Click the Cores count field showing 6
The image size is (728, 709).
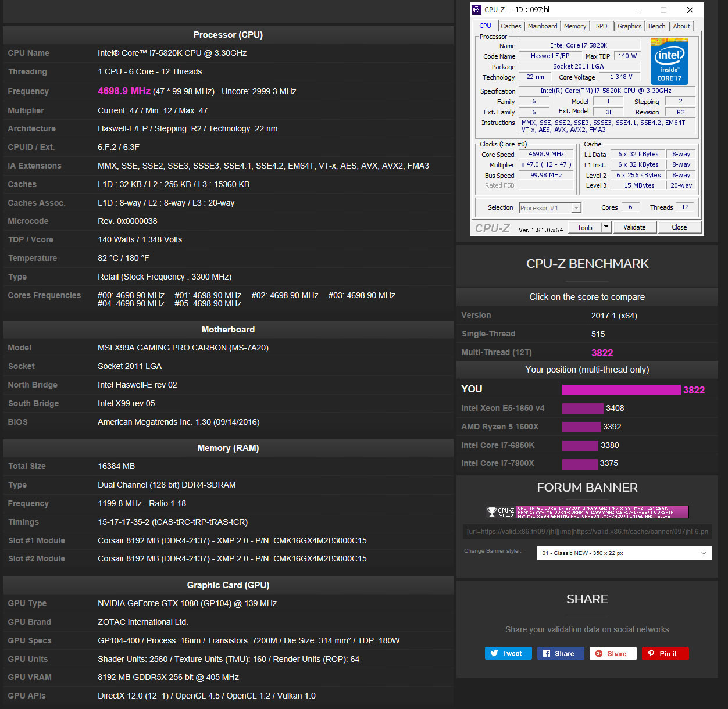630,207
